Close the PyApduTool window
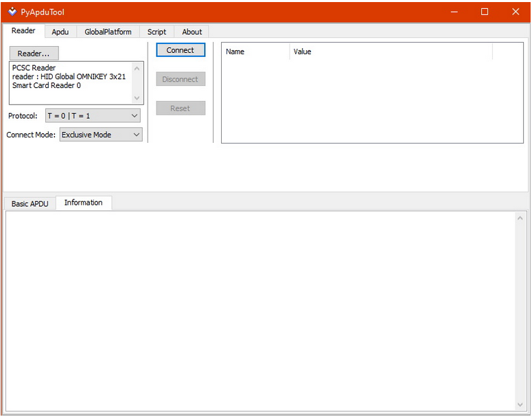This screenshot has width=532, height=417. click(x=516, y=12)
